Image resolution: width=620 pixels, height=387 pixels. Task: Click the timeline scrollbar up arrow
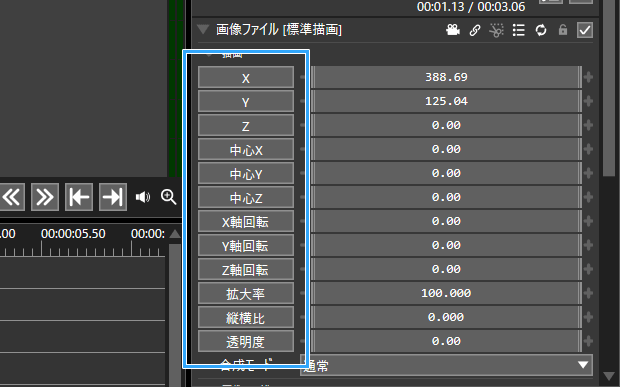[175, 234]
